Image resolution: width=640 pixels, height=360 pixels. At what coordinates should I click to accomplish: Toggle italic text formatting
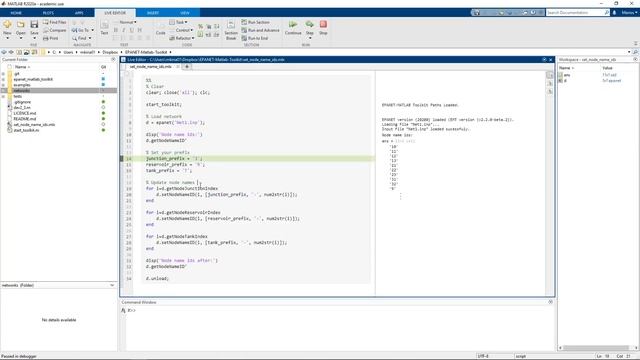pyautogui.click(x=124, y=30)
